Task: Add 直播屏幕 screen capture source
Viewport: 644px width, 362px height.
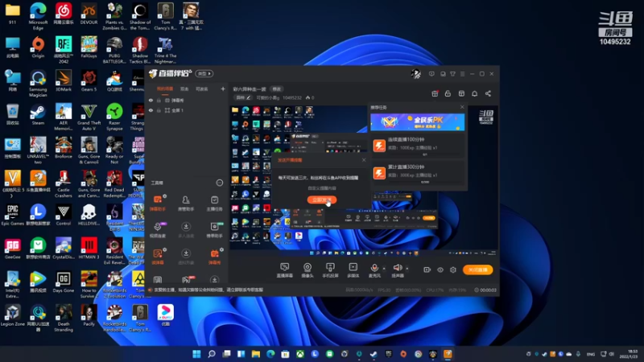Action: point(285,270)
